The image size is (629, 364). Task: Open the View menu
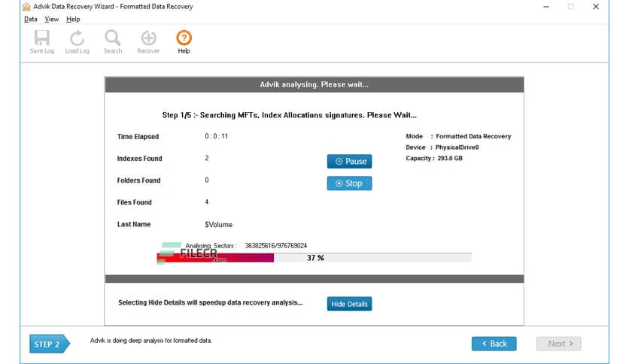(x=51, y=20)
